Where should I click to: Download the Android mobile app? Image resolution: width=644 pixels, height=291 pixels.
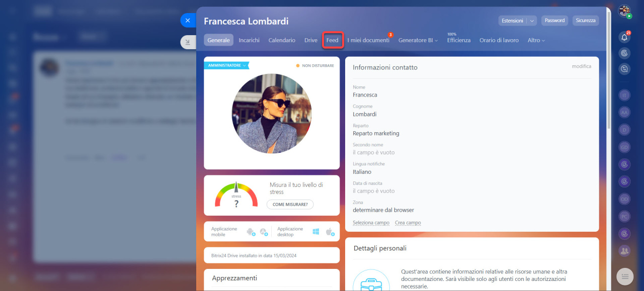(251, 232)
